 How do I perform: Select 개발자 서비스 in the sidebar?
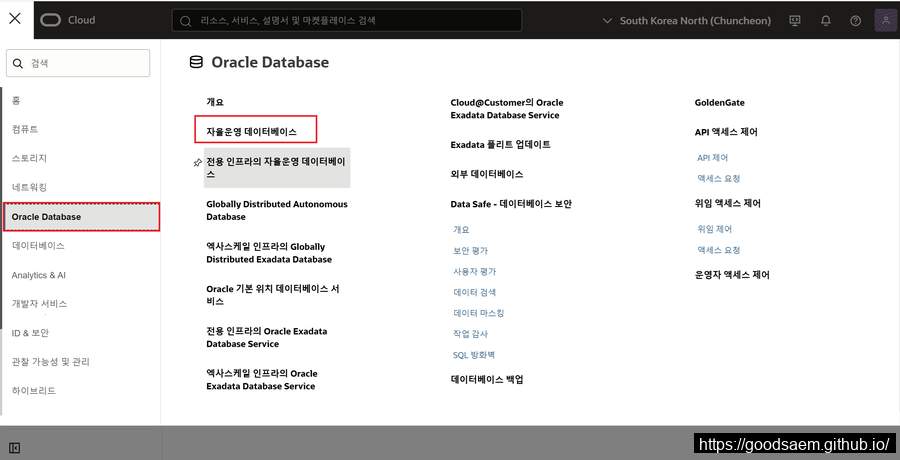(40, 304)
